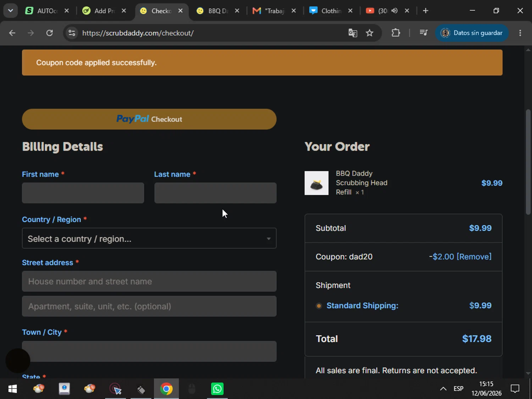
Task: Switch to the Clothin tab
Action: pos(331,11)
